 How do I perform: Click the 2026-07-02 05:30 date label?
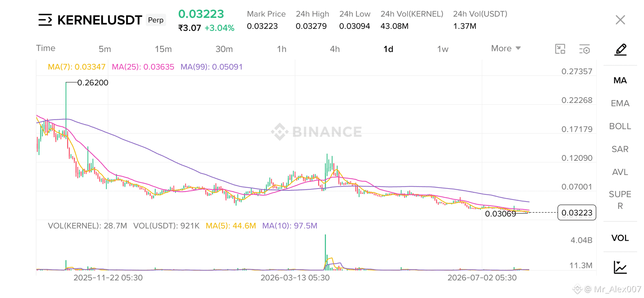pyautogui.click(x=482, y=278)
